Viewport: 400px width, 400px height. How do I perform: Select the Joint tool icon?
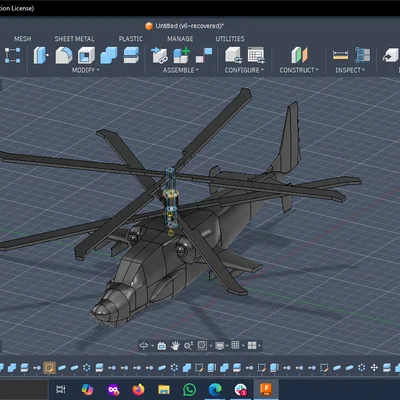pyautogui.click(x=204, y=55)
